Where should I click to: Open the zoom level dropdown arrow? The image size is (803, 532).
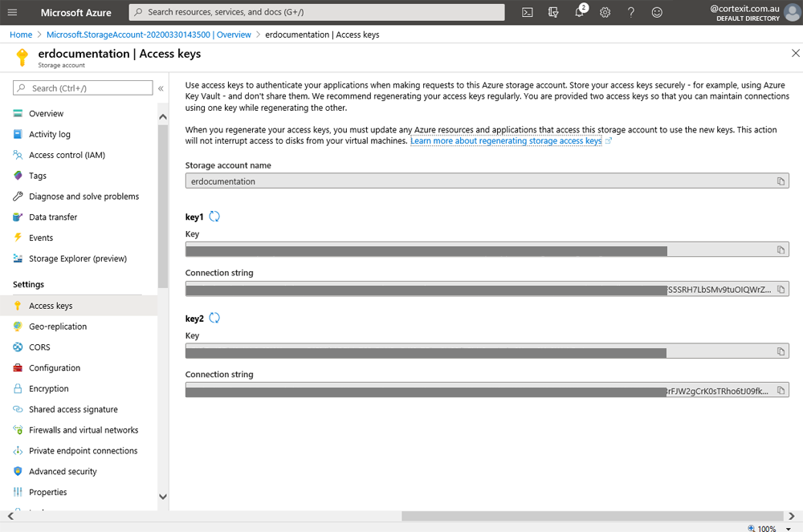(789, 529)
